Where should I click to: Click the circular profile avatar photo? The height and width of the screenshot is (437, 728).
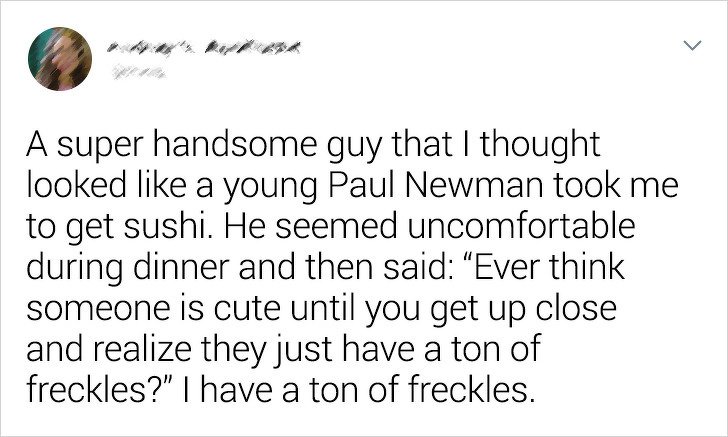click(60, 59)
